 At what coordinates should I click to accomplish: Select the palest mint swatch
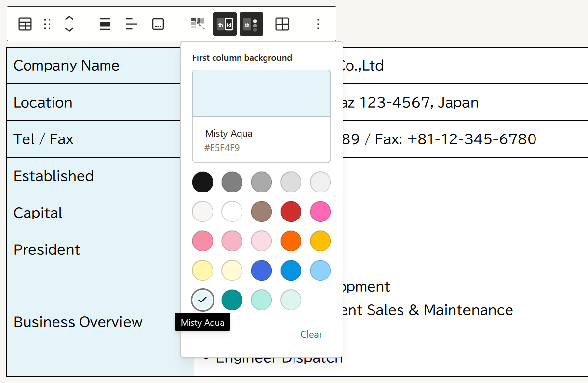click(x=291, y=300)
